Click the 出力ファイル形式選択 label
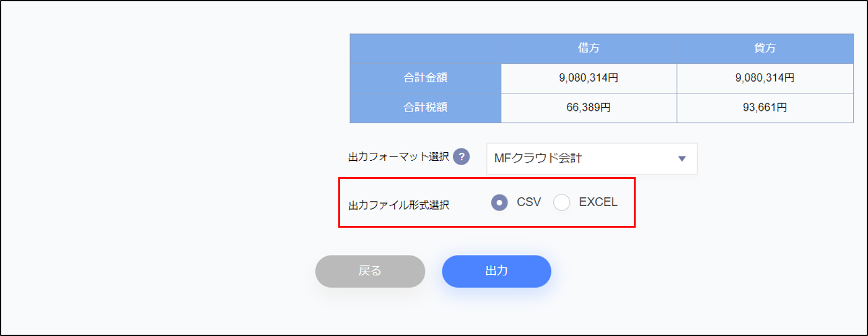The width and height of the screenshot is (868, 336). [398, 205]
